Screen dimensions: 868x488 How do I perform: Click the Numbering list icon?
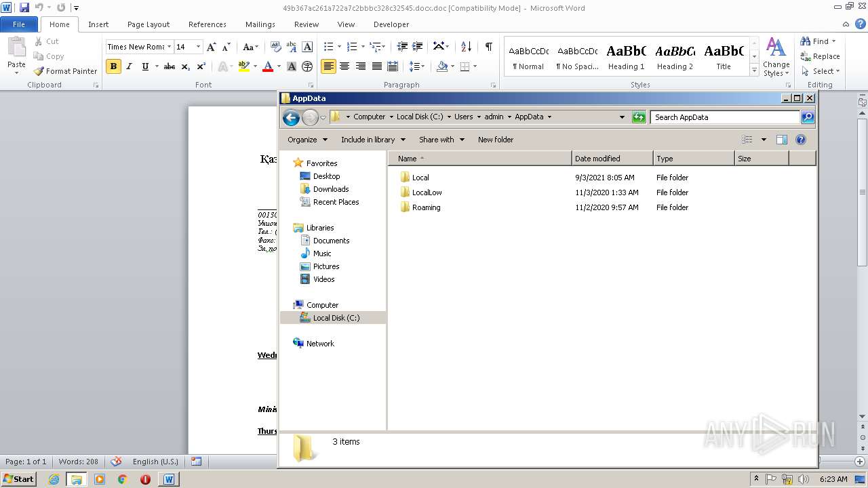pos(352,47)
